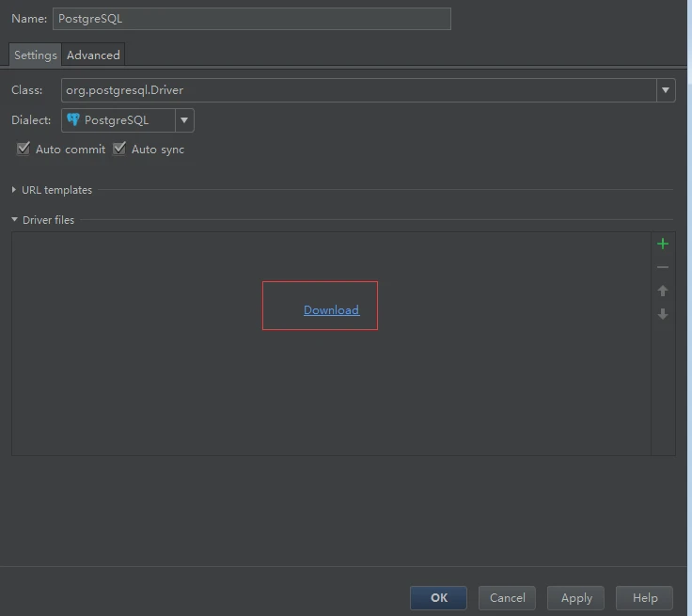Click the move up arrow icon
692x616 pixels.
coord(663,291)
